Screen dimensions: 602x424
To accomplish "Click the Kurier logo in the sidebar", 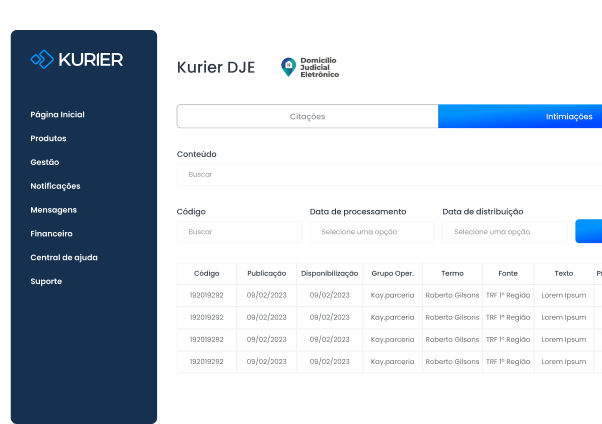I will tap(77, 60).
